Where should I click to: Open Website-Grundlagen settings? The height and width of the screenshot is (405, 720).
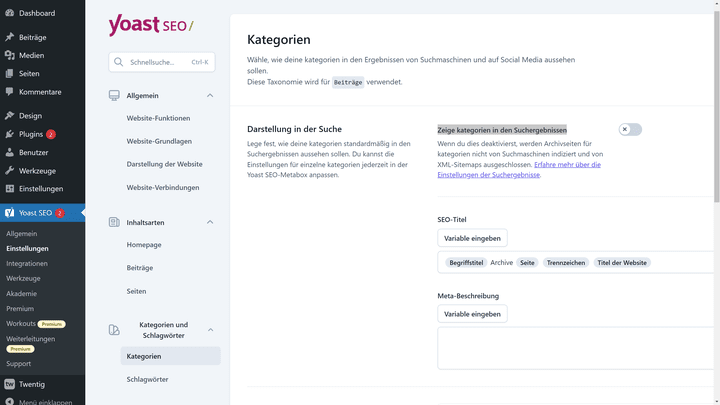point(159,141)
